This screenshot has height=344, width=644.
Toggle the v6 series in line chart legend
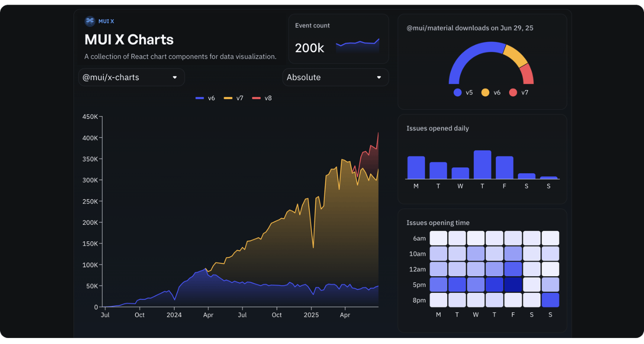coord(205,98)
